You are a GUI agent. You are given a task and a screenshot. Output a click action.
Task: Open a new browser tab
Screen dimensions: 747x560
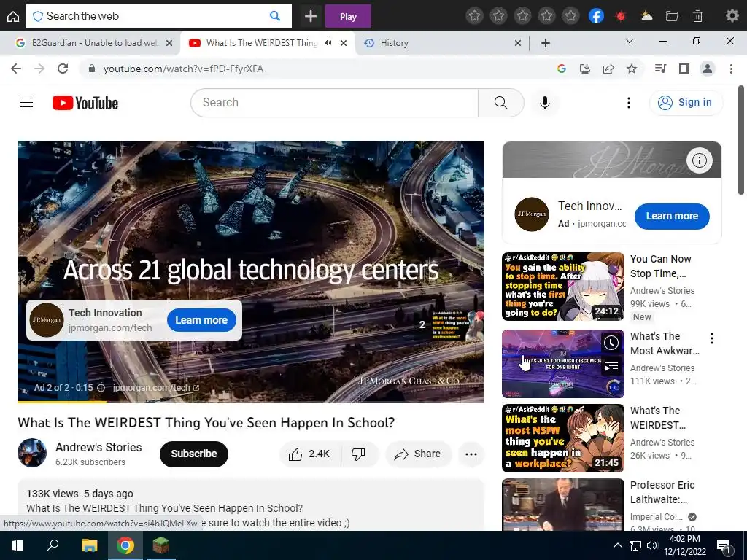click(546, 43)
